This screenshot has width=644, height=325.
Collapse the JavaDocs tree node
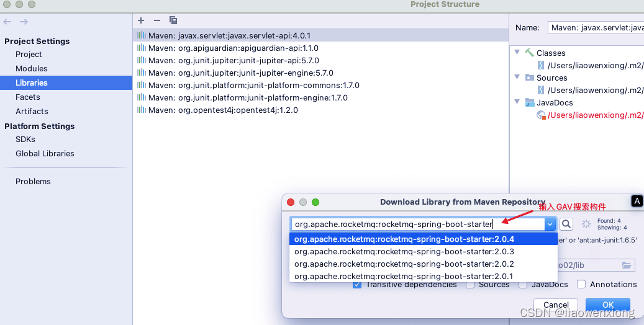click(x=517, y=102)
